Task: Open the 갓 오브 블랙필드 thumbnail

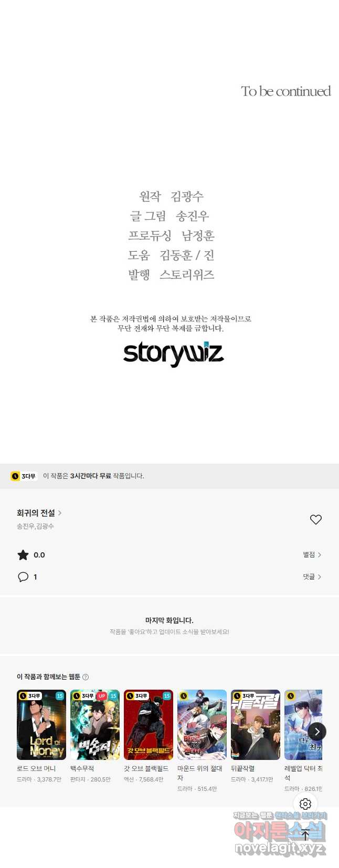Action: point(149,725)
